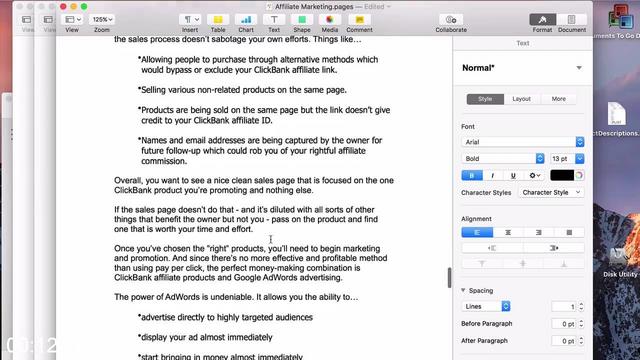Open the Media browser

pos(329,20)
